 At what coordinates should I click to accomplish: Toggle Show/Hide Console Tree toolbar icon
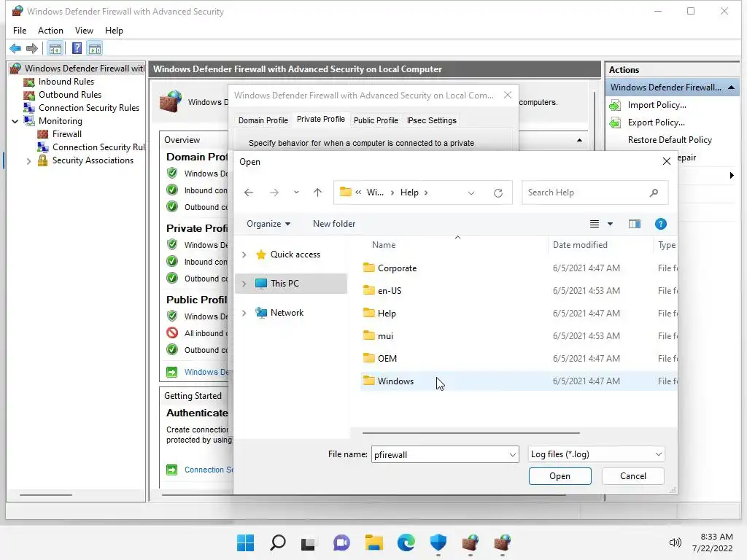click(55, 48)
